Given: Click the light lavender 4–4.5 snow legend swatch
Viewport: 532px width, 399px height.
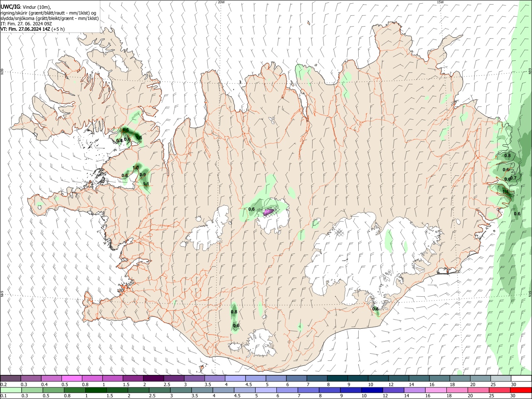Looking at the screenshot, I should pyautogui.click(x=234, y=378).
